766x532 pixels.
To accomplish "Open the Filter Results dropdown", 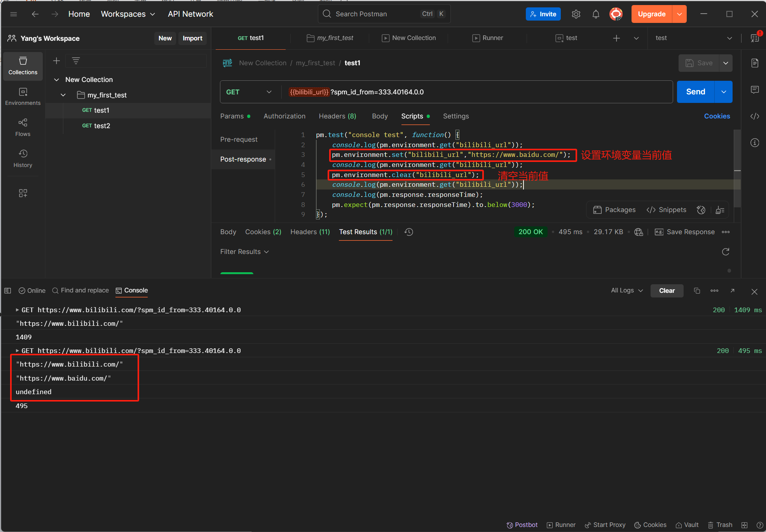I will click(244, 252).
